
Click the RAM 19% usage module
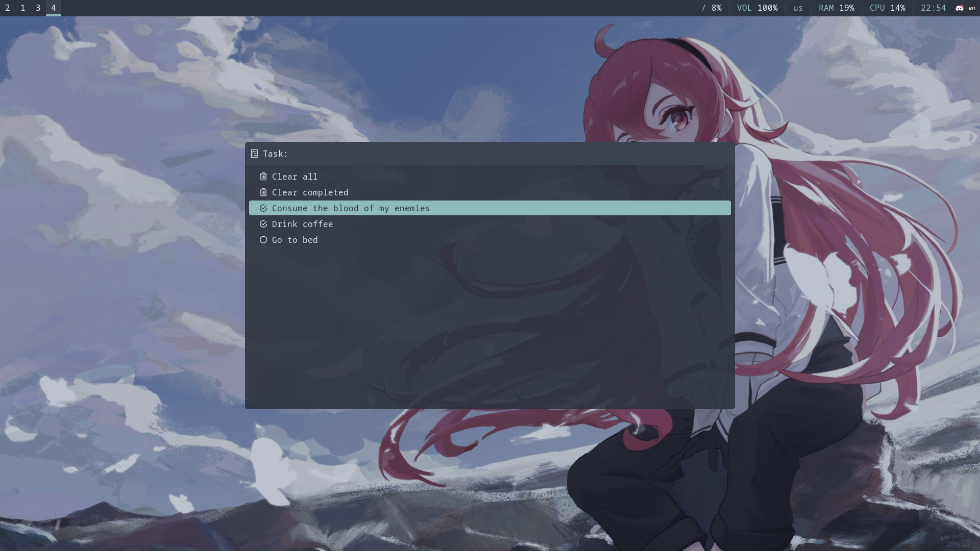point(836,8)
